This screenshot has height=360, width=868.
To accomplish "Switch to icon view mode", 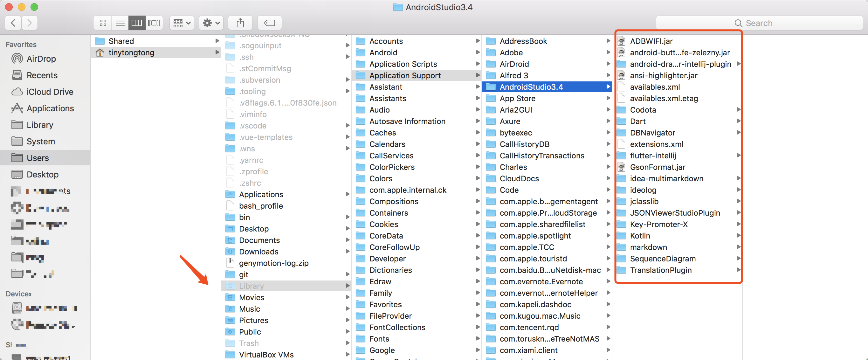I will click(x=103, y=23).
